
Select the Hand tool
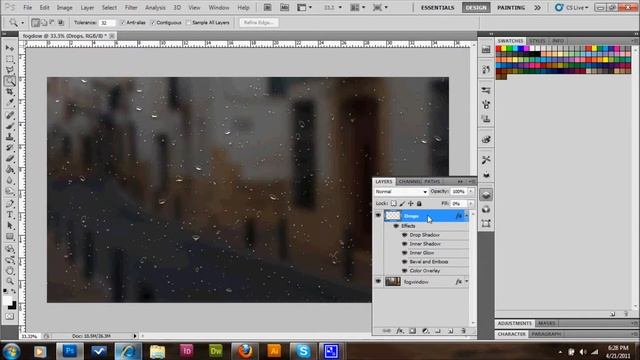point(10,270)
